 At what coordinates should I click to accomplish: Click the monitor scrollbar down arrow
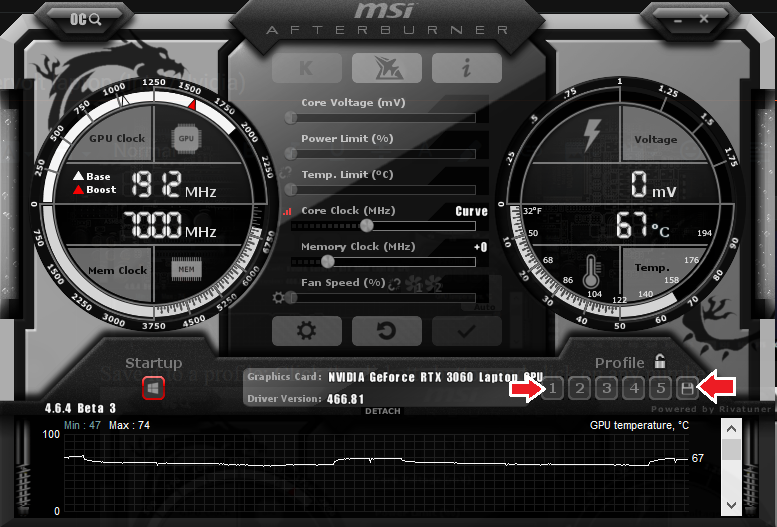click(x=731, y=505)
